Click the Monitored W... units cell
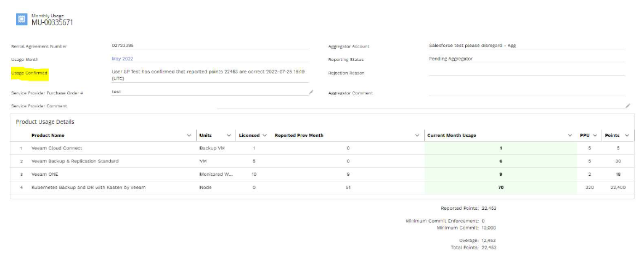Screen dimensions: 644x253 point(216,175)
